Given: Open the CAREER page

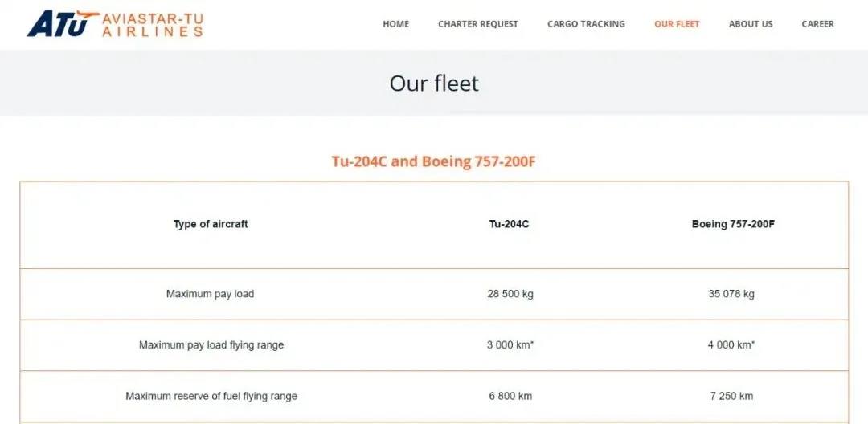Looking at the screenshot, I should [817, 24].
